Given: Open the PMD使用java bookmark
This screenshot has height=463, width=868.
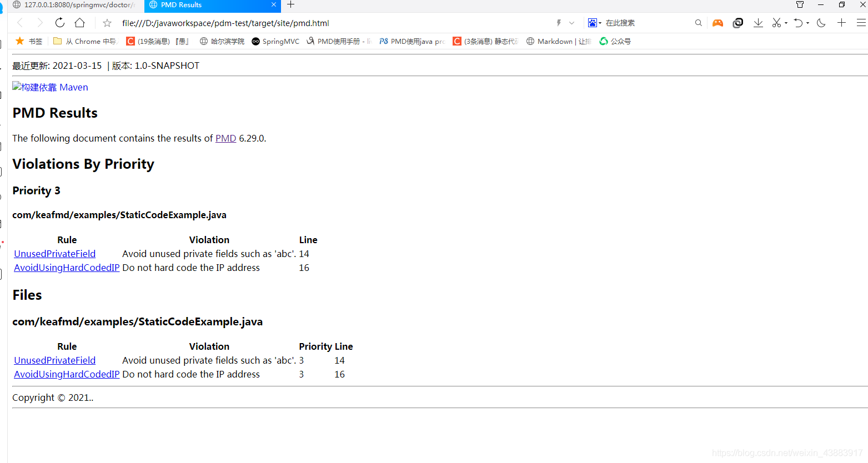Looking at the screenshot, I should [412, 41].
